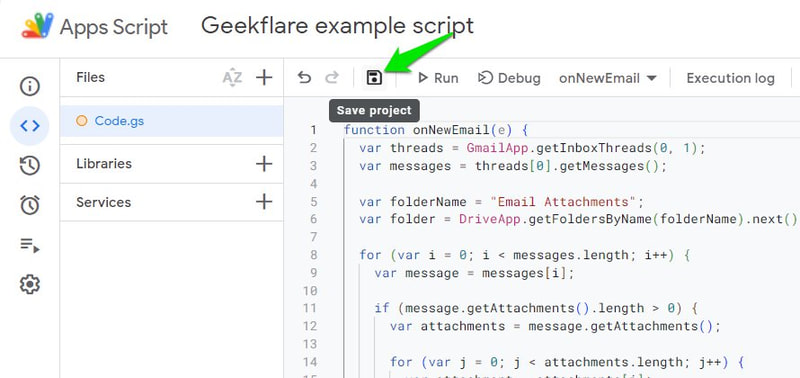Click 'var message = messages[i];' line
The width and height of the screenshot is (800, 378).
click(x=474, y=273)
